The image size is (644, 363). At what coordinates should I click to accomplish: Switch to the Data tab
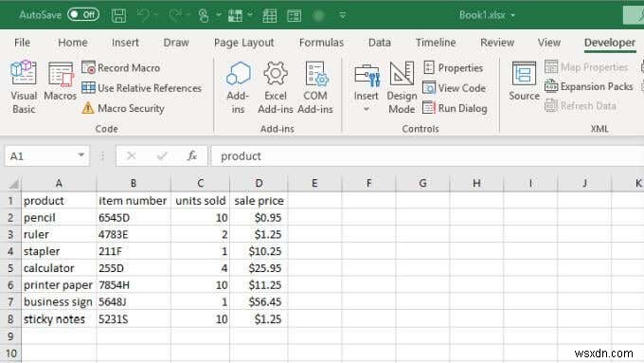point(379,43)
